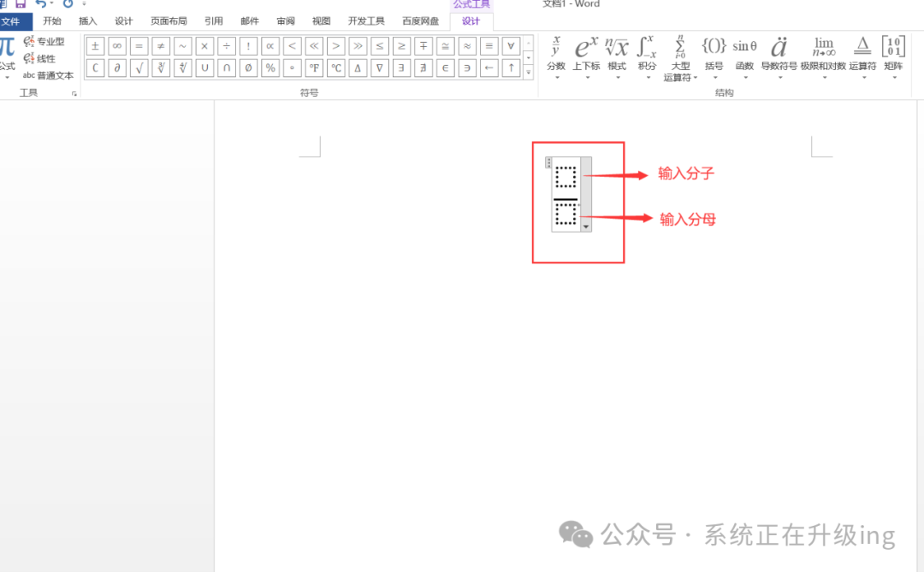Insert the infinity ∞ symbol
924x572 pixels.
coord(116,46)
